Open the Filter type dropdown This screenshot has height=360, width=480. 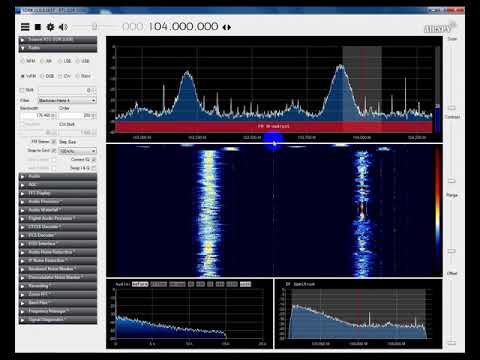(67, 100)
